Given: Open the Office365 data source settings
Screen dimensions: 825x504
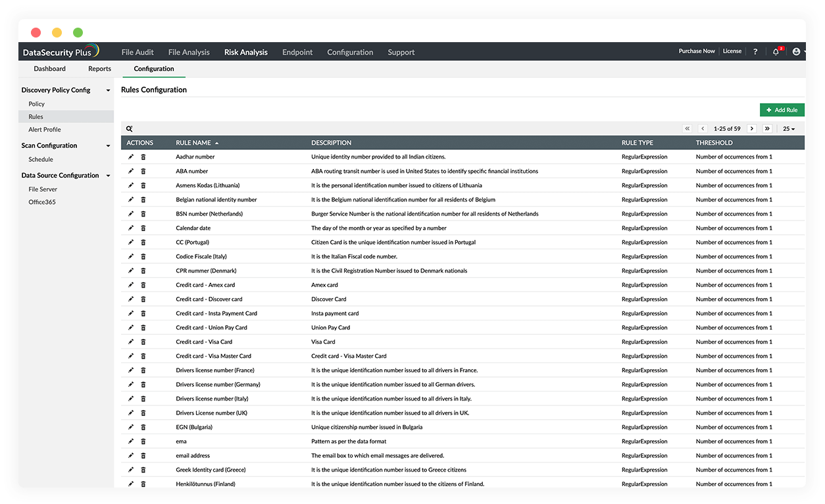Looking at the screenshot, I should [x=41, y=202].
